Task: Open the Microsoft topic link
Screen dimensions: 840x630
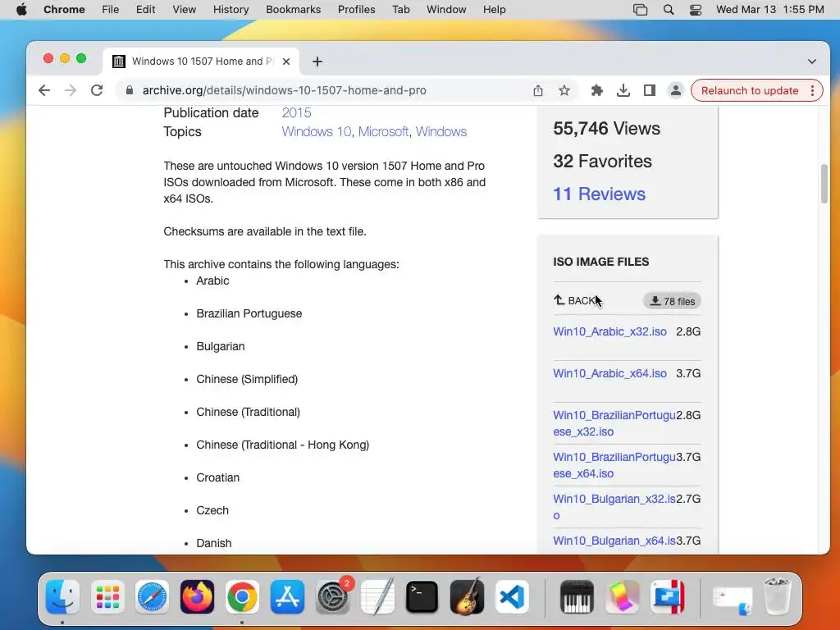Action: (x=383, y=132)
